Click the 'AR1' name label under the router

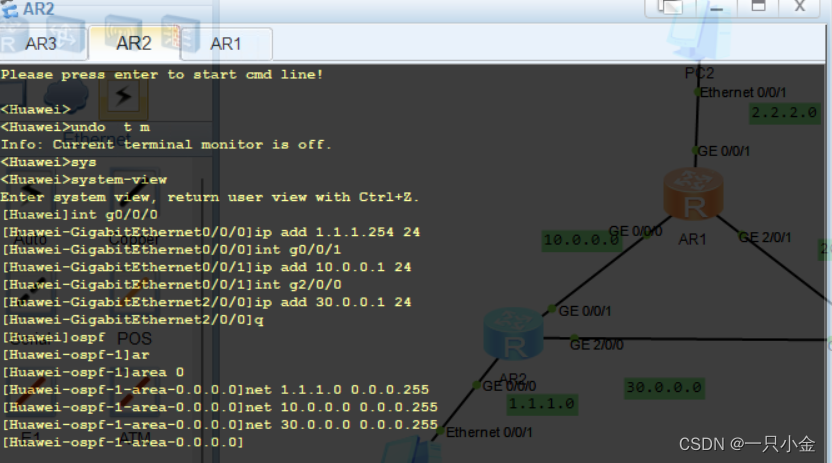(x=692, y=240)
